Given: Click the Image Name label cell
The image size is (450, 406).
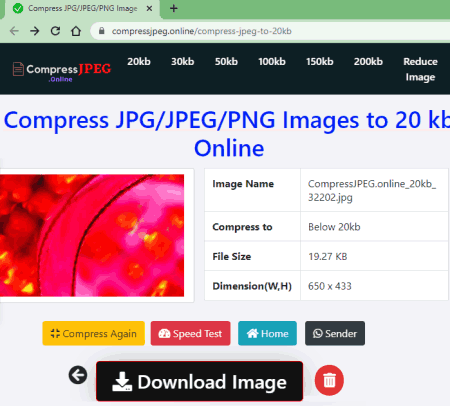Looking at the screenshot, I should [x=252, y=190].
